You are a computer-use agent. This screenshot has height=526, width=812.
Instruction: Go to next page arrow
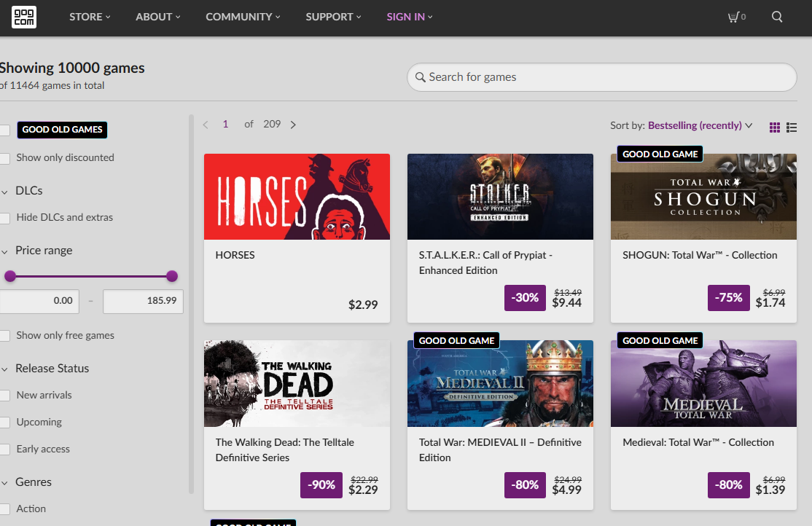click(293, 125)
